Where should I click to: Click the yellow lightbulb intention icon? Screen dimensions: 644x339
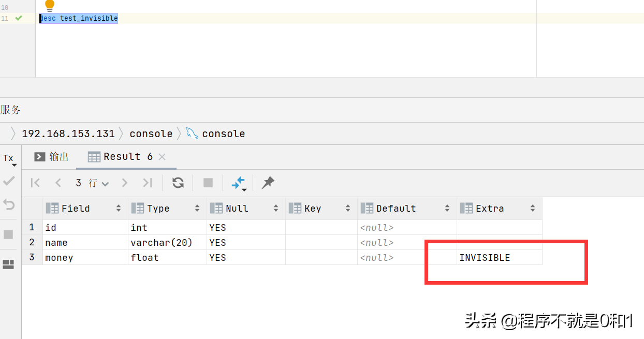pyautogui.click(x=50, y=6)
